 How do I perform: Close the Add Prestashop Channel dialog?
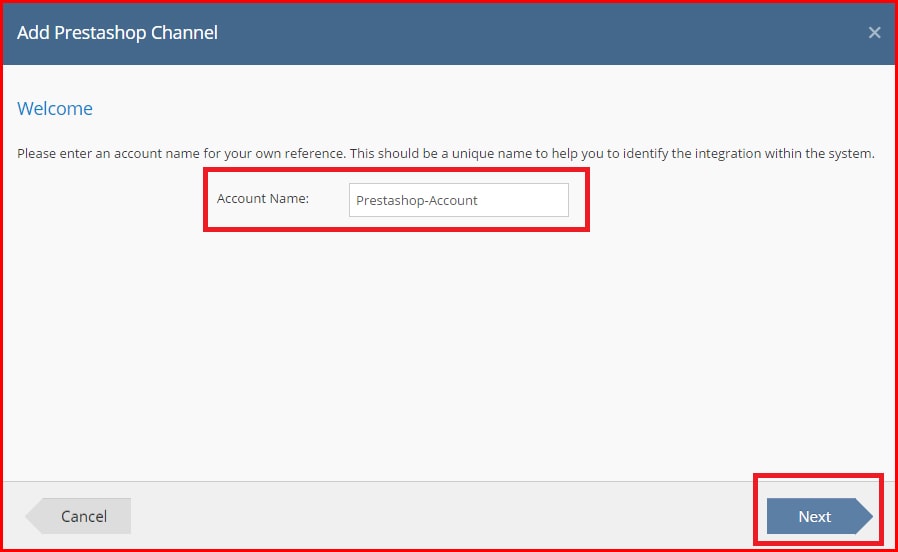(x=874, y=33)
